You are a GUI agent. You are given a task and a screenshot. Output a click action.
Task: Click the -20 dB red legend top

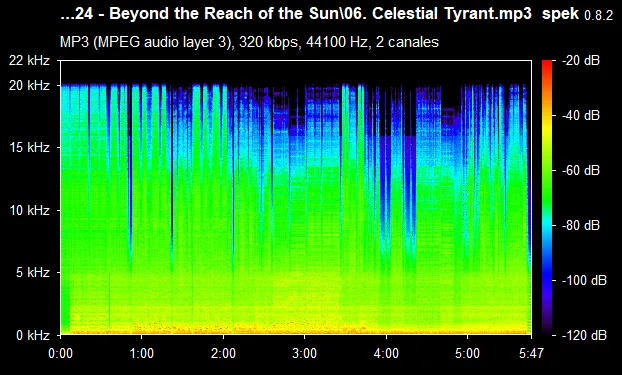coord(581,61)
